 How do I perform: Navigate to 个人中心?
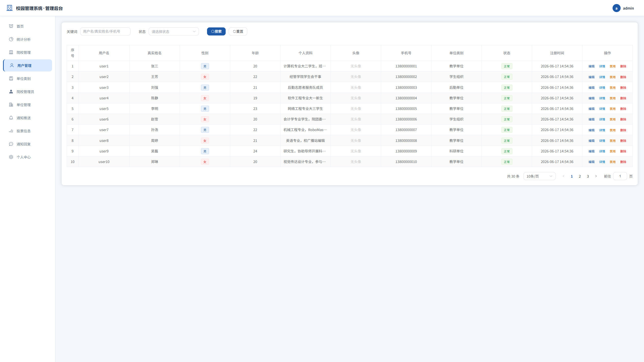(x=28, y=157)
